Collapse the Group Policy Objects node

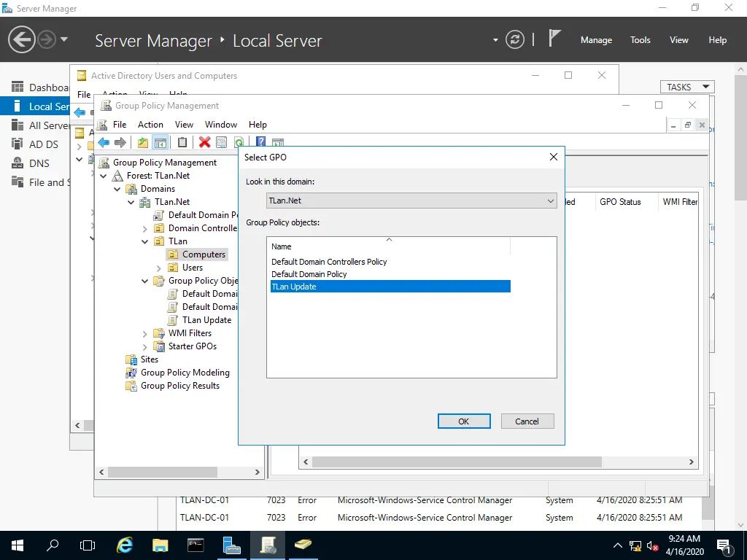point(145,281)
